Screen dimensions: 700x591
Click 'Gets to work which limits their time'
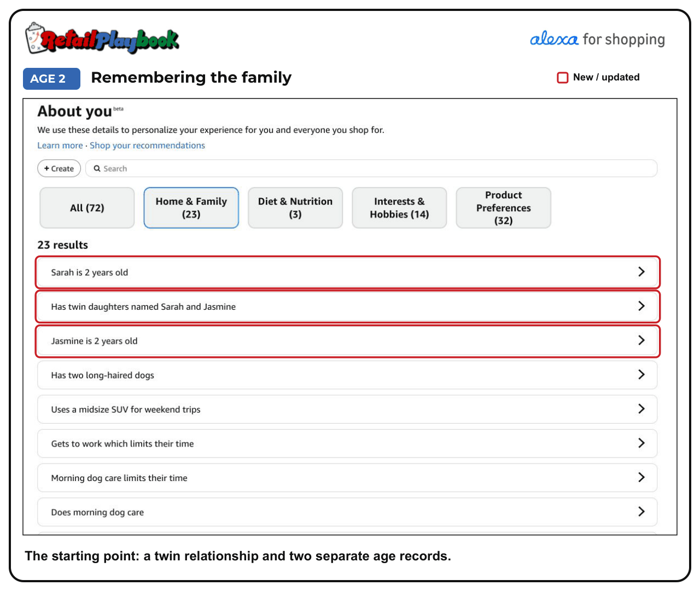122,444
